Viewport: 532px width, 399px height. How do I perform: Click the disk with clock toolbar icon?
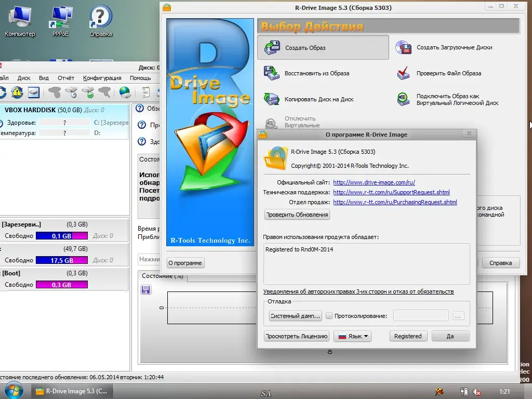[x=71, y=92]
